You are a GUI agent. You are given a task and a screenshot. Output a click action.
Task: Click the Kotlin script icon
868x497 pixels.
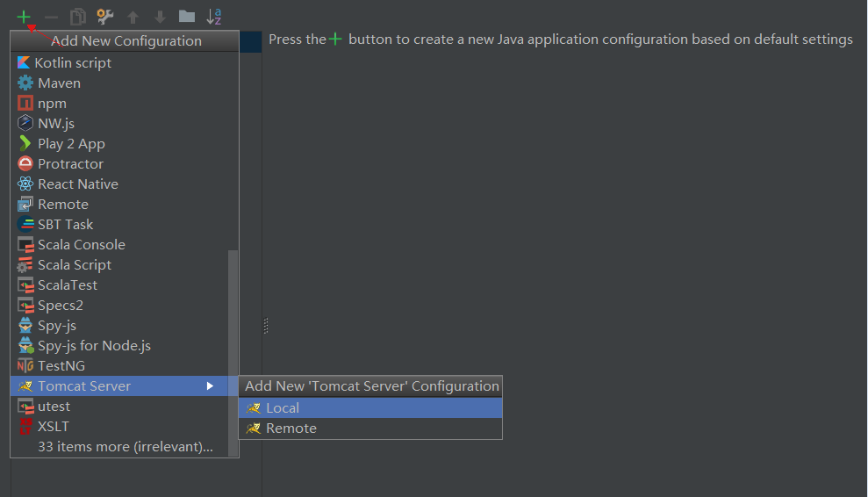point(24,62)
